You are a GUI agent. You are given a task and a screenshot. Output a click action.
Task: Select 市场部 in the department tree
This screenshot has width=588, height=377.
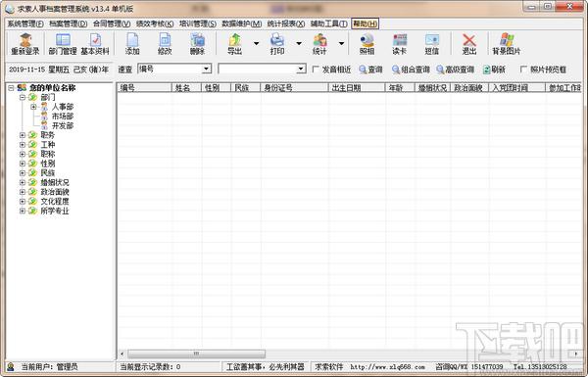[63, 117]
